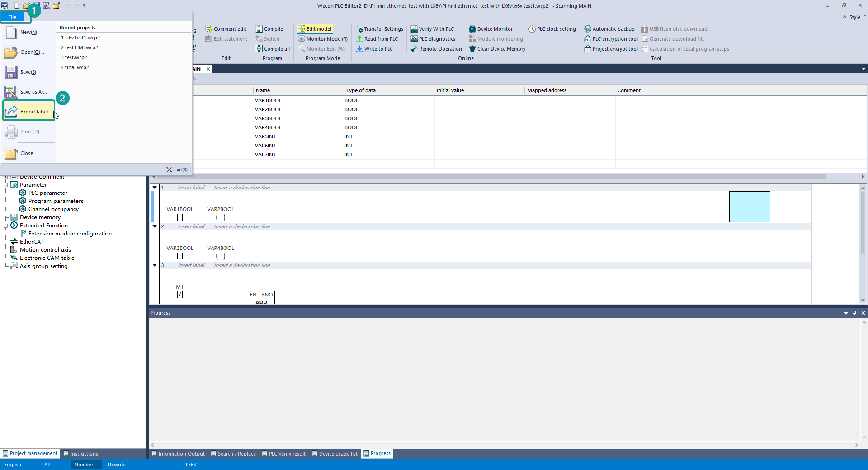Open PLC clock setting
Image resolution: width=868 pixels, height=470 pixels.
(x=552, y=29)
